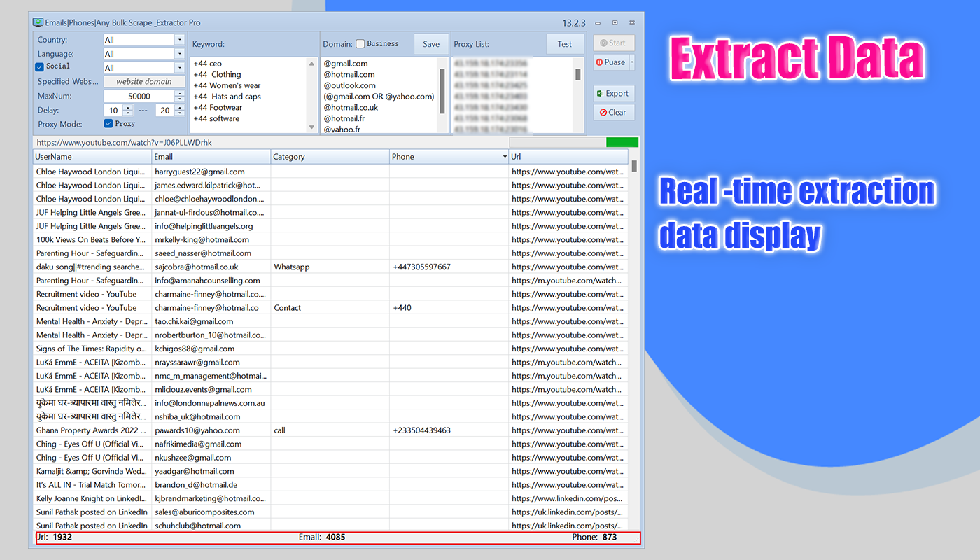980x560 pixels.
Task: Click the 'Signs of The Times' username cell
Action: (x=92, y=349)
